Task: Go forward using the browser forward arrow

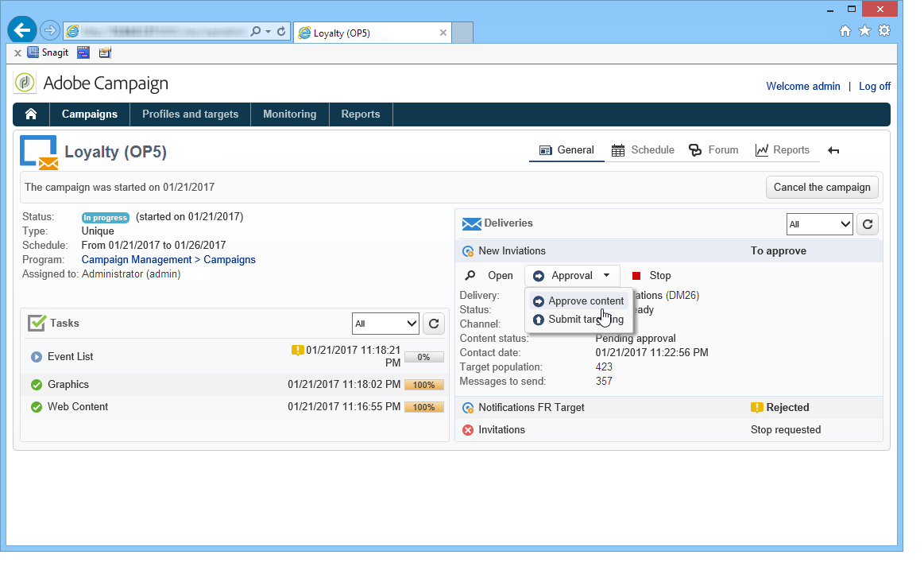Action: (x=50, y=30)
